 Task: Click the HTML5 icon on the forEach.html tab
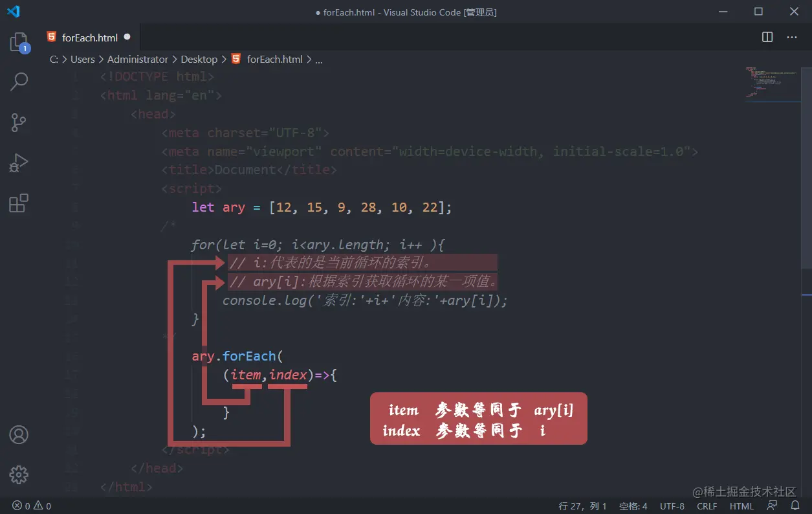[52, 37]
